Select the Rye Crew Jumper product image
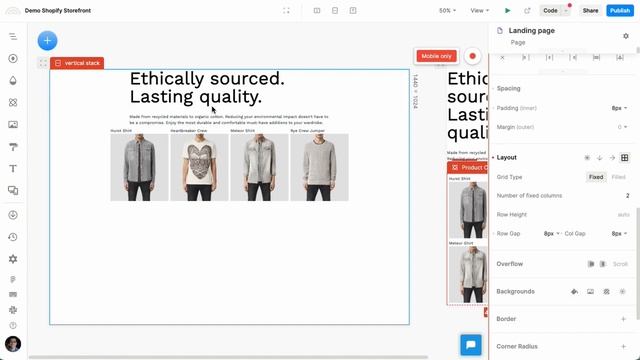Screen dimensions: 640x360 click(x=319, y=167)
